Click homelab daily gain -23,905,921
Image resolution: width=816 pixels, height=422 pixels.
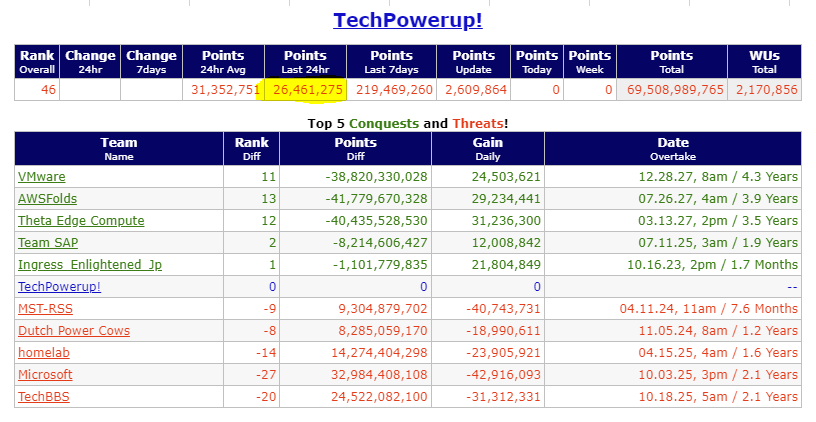503,353
